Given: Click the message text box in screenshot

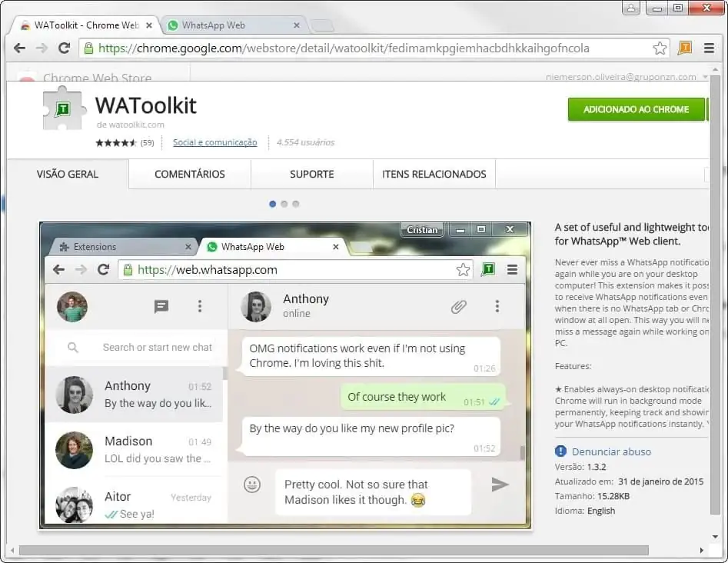Looking at the screenshot, I should click(374, 492).
